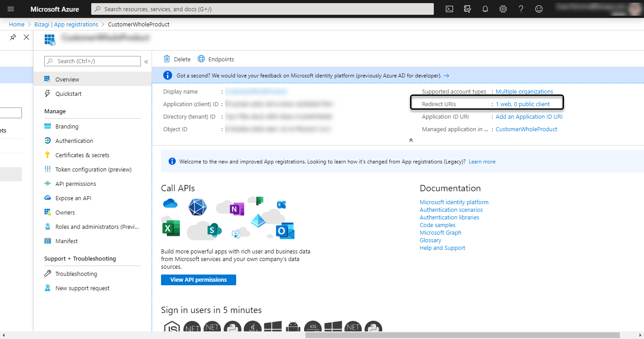Click in the top Azure search bar
Screen dimensions: 644x339
[x=263, y=9]
